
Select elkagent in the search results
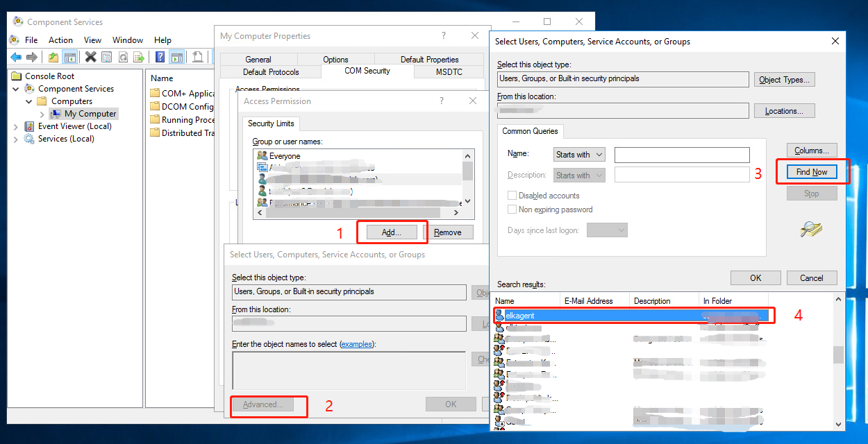tap(528, 315)
